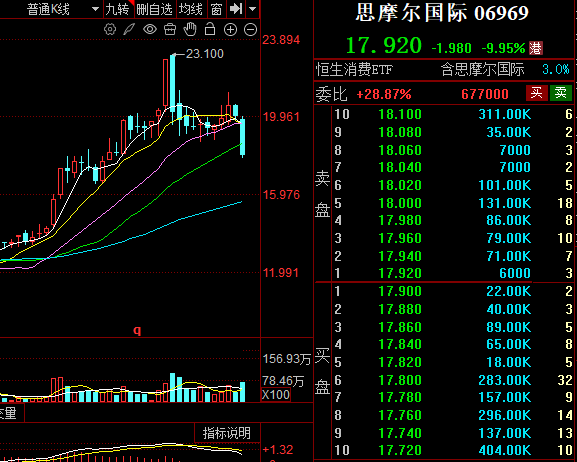Click the jump-to-end arrow icon
Image resolution: width=577 pixels, height=462 pixels.
(x=236, y=9)
